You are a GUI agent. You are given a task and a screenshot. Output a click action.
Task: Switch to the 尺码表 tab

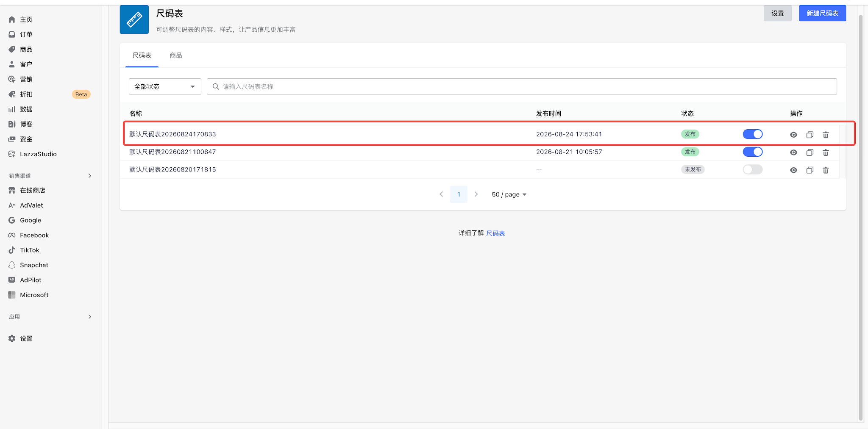(142, 55)
